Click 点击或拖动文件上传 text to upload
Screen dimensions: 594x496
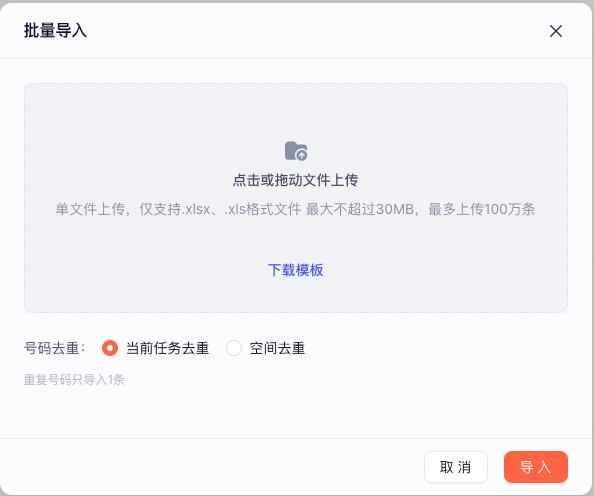coord(295,180)
